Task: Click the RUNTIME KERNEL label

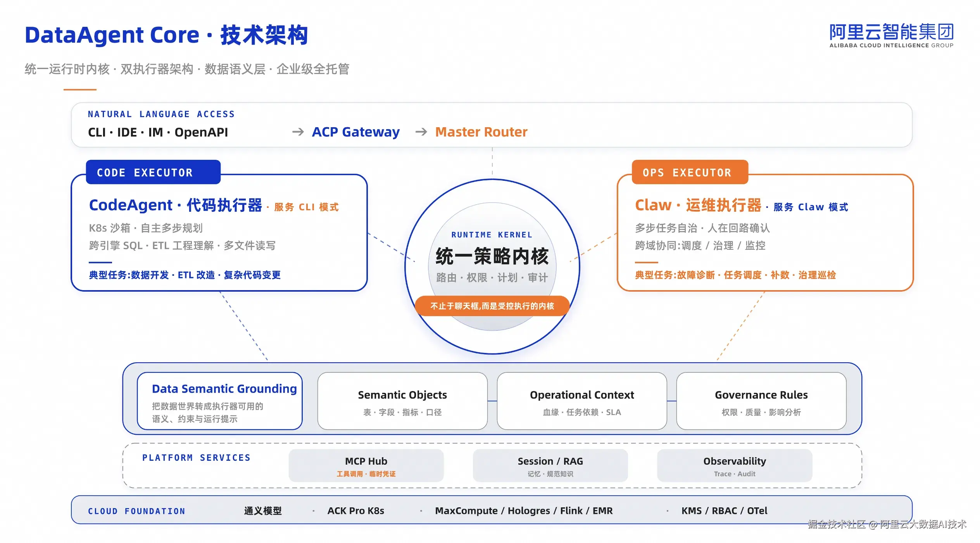Action: [x=492, y=235]
